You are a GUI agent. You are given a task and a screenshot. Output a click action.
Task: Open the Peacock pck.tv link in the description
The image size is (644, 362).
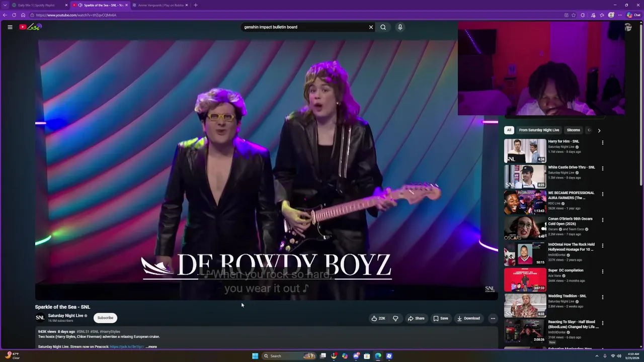tap(127, 347)
